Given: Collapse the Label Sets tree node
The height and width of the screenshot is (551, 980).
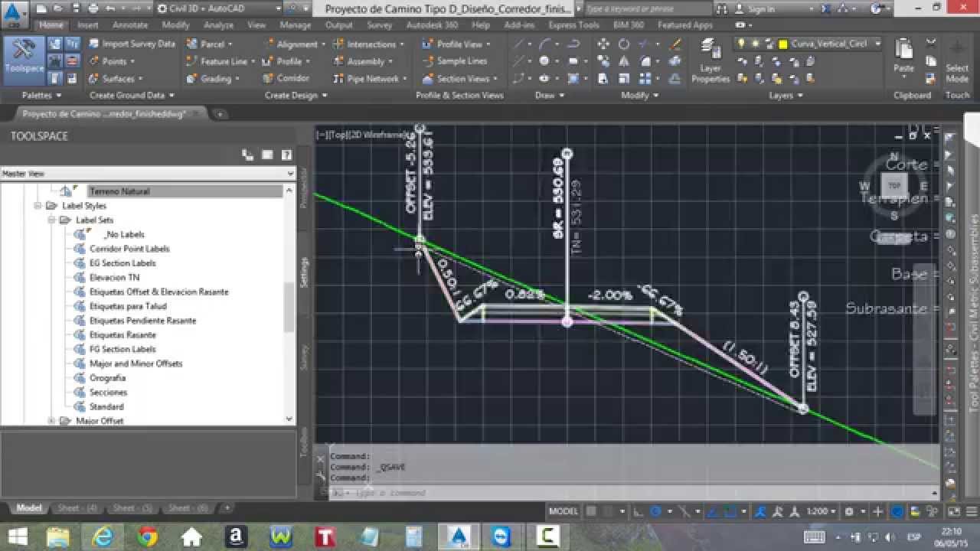Looking at the screenshot, I should pos(52,220).
